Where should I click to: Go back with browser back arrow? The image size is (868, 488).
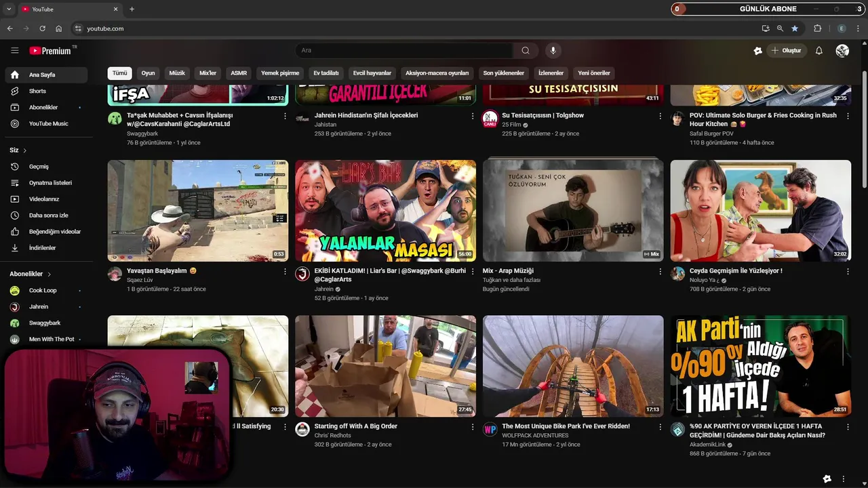[x=9, y=28]
